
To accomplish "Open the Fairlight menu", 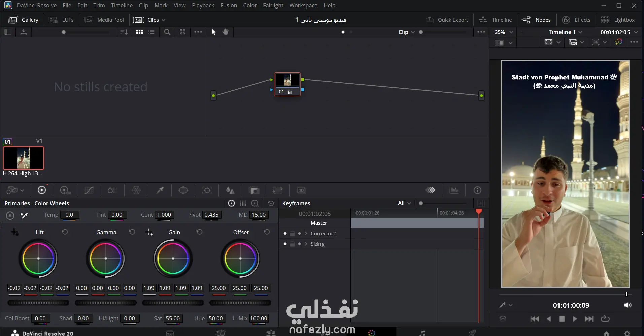I will (273, 5).
